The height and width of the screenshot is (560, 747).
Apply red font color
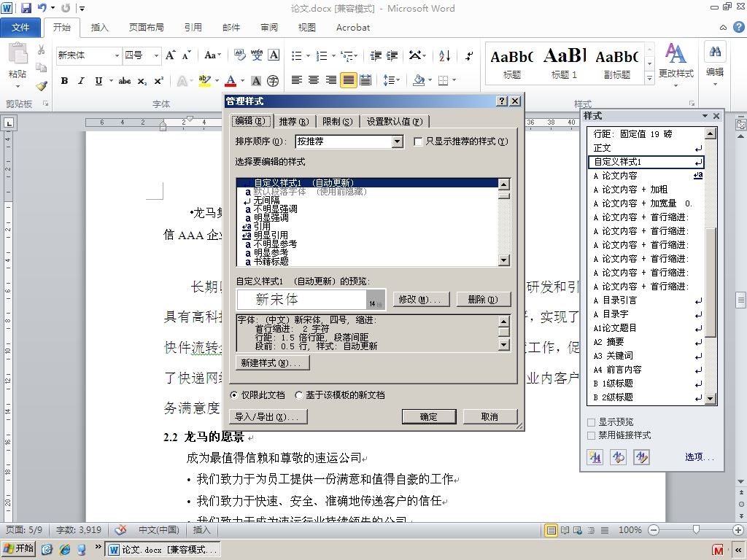[231, 81]
